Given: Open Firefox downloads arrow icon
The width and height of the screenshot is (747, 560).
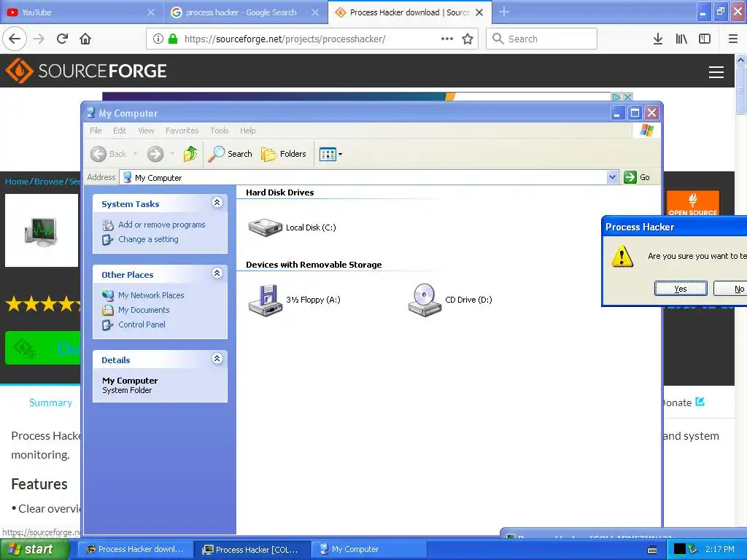Looking at the screenshot, I should (657, 39).
